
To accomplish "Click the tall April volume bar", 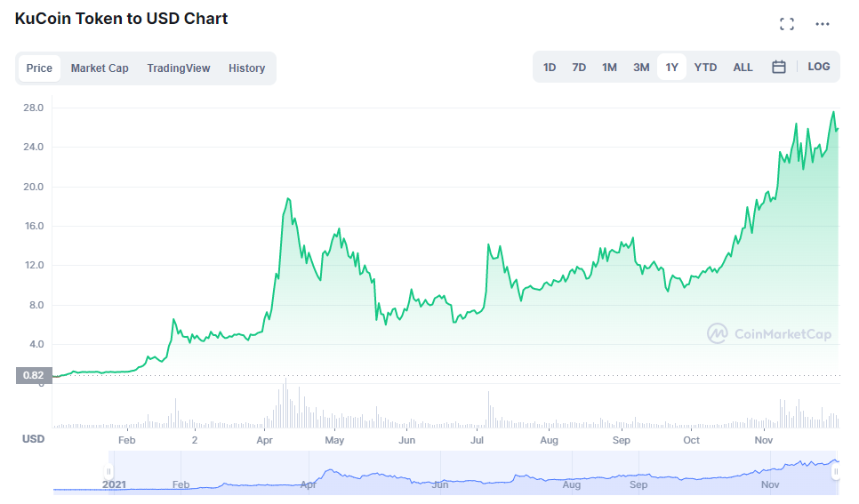I will pyautogui.click(x=285, y=403).
